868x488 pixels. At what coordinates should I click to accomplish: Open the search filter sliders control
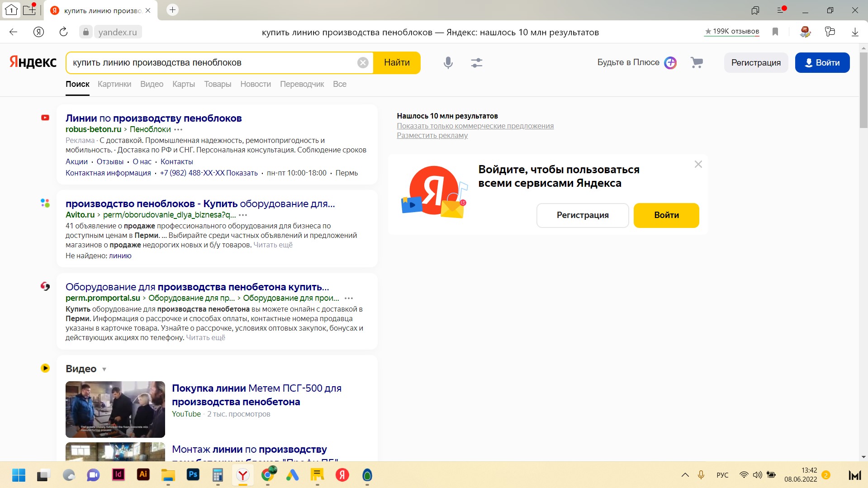tap(476, 62)
